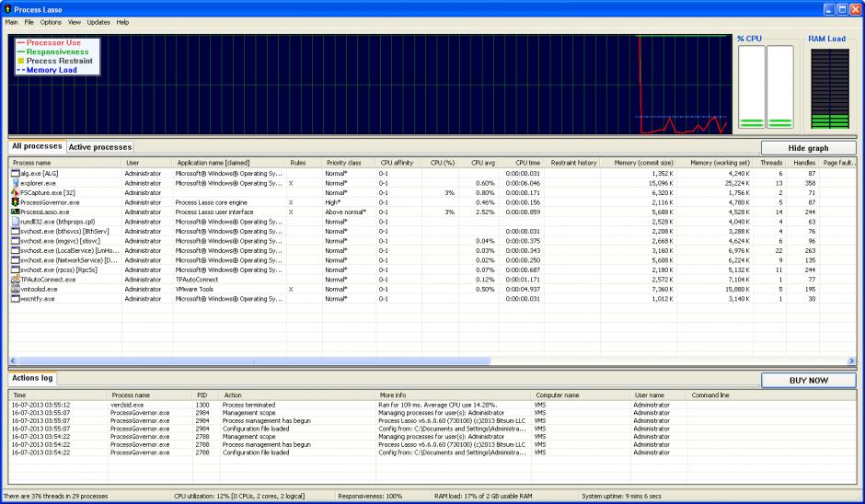This screenshot has height=504, width=865.
Task: Click Process Restraint legend entry
Action: [x=55, y=61]
